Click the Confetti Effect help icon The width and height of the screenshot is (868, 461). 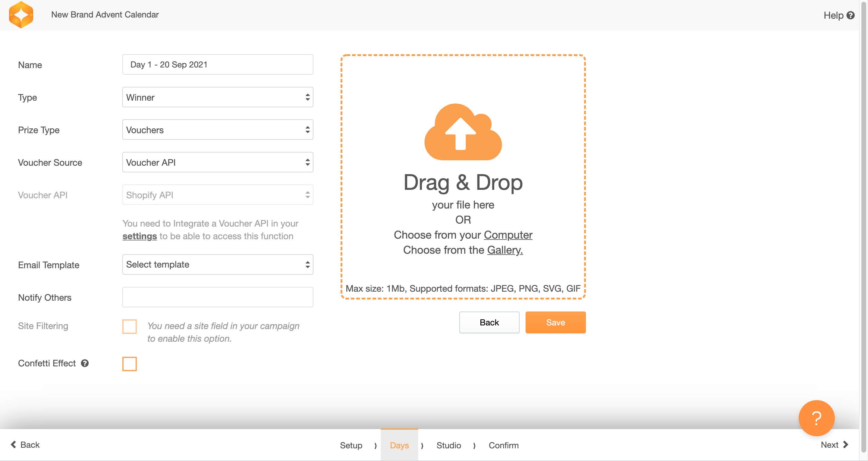pos(85,363)
